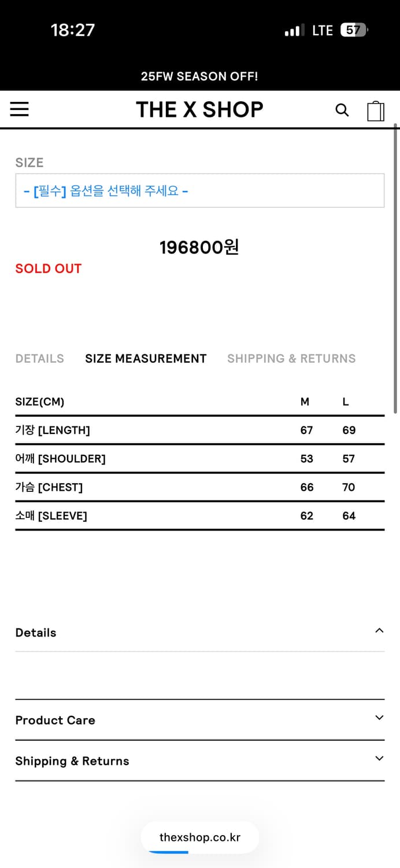Viewport: 400px width, 868px height.
Task: Collapse the Details accordion section
Action: pyautogui.click(x=36, y=632)
